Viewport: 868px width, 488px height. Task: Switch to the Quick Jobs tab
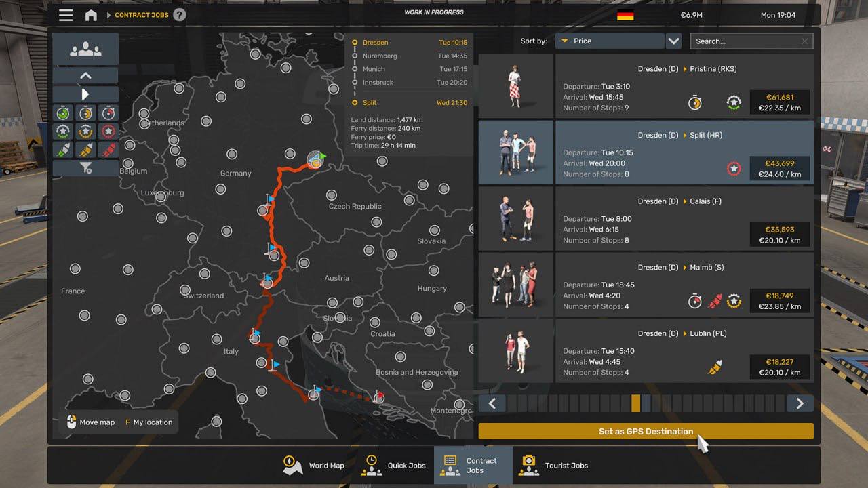pos(395,466)
